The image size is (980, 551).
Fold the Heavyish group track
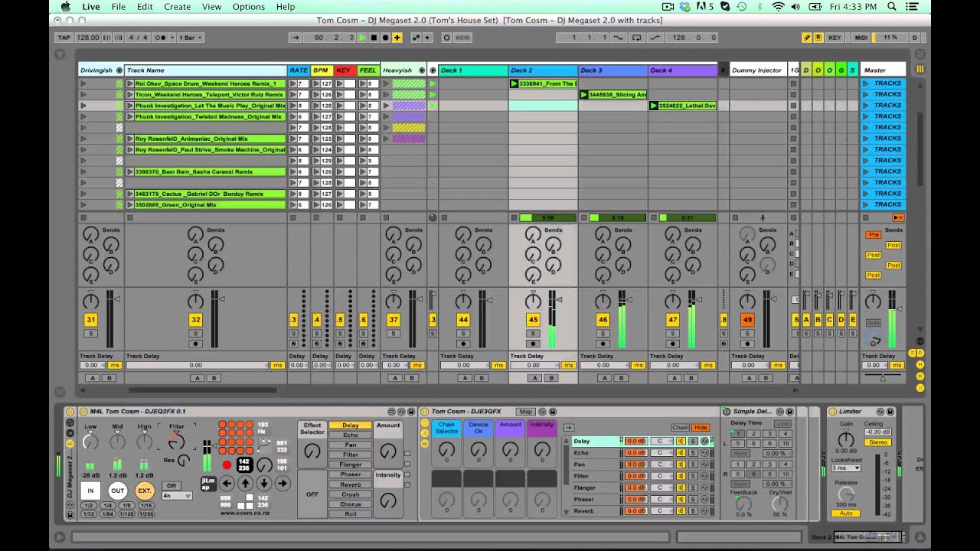pos(421,70)
